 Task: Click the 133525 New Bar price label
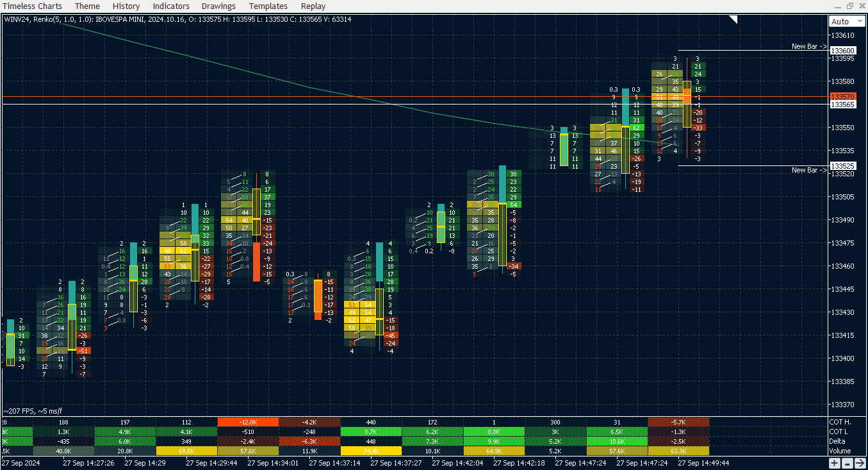(842, 165)
